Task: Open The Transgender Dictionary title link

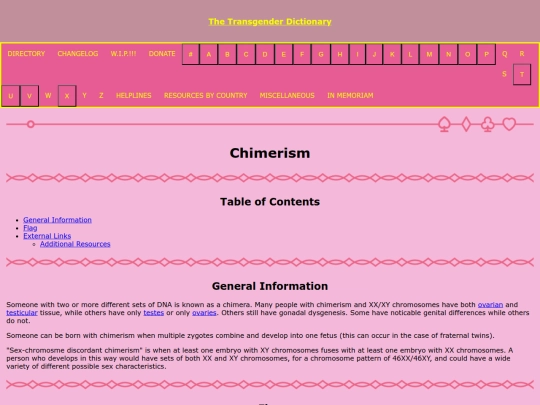Action: click(270, 22)
